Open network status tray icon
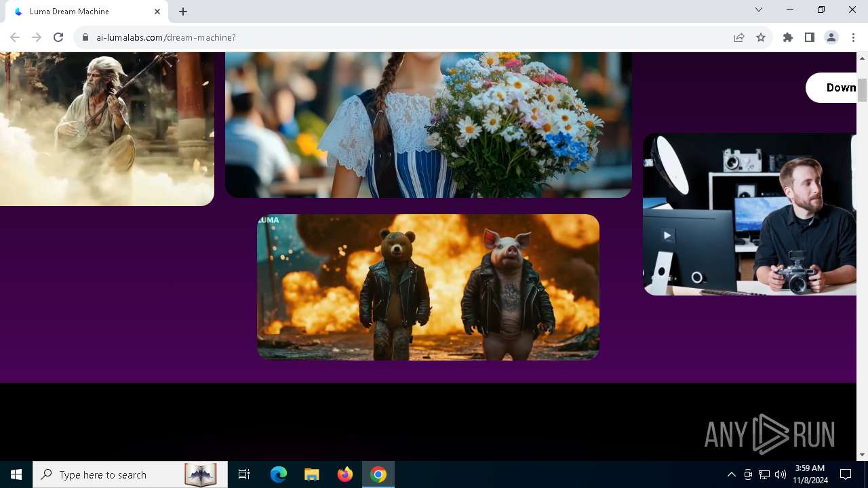868x488 pixels. click(x=764, y=474)
